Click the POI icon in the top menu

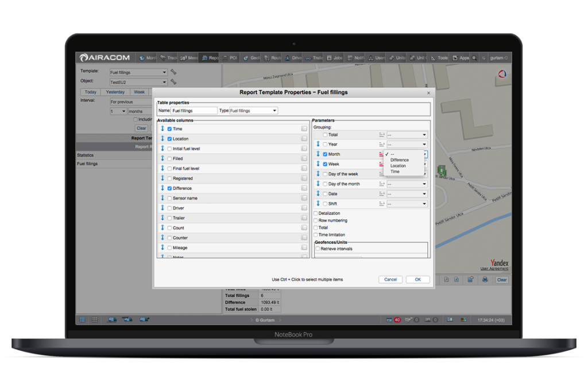tap(230, 58)
